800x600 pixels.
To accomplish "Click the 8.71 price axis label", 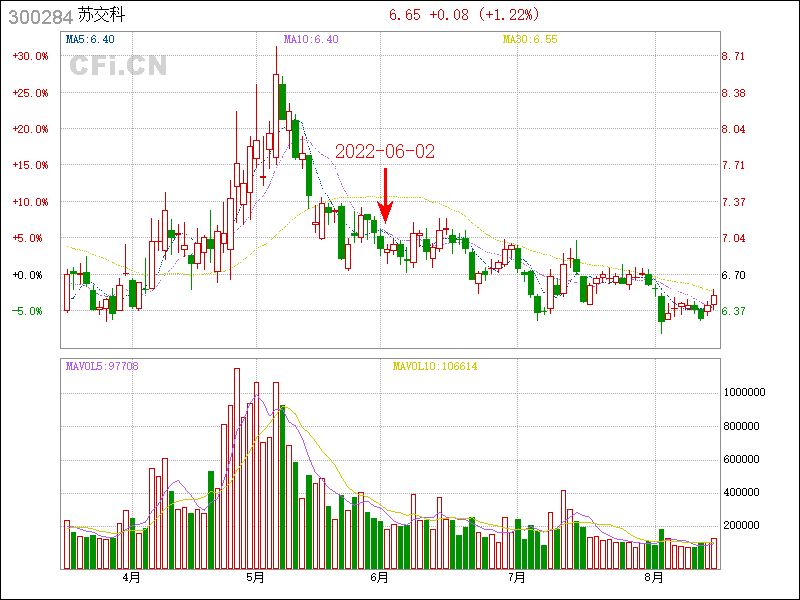I will (733, 57).
